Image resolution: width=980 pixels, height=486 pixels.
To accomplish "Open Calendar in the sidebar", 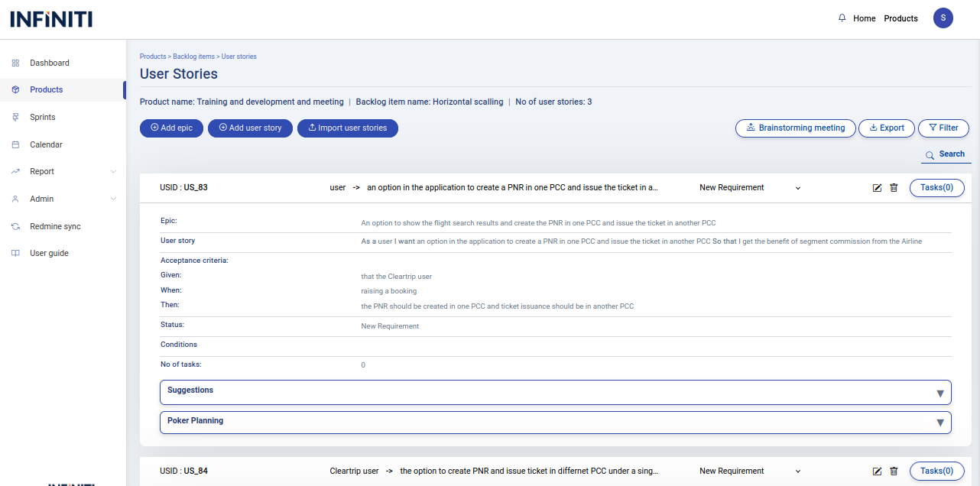I will click(x=46, y=144).
